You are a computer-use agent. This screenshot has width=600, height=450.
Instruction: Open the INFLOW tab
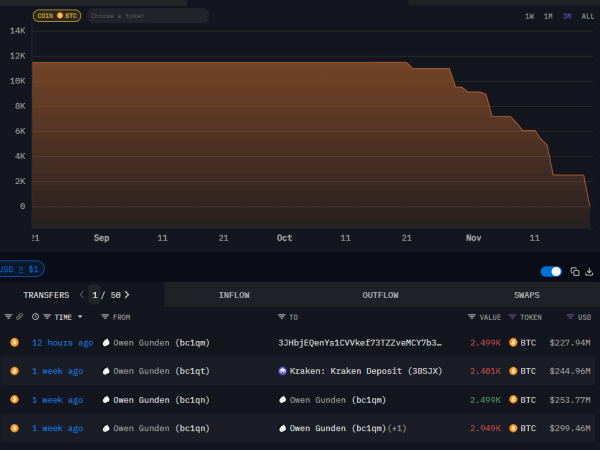click(234, 295)
